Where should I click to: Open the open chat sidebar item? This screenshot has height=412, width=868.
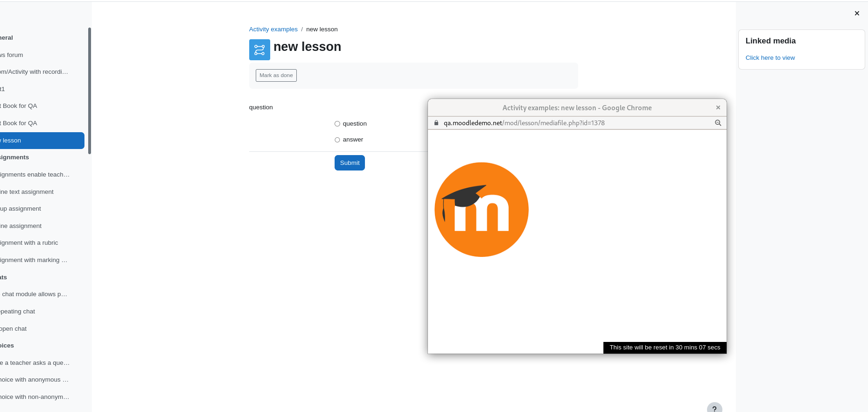tap(14, 329)
